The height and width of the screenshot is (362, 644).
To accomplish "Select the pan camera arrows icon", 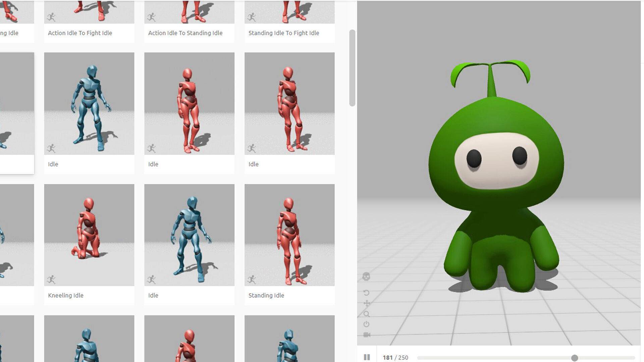I will click(x=367, y=303).
